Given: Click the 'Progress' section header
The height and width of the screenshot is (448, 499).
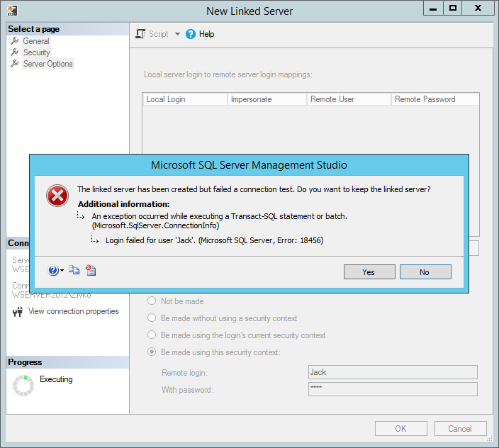Looking at the screenshot, I should 25,362.
